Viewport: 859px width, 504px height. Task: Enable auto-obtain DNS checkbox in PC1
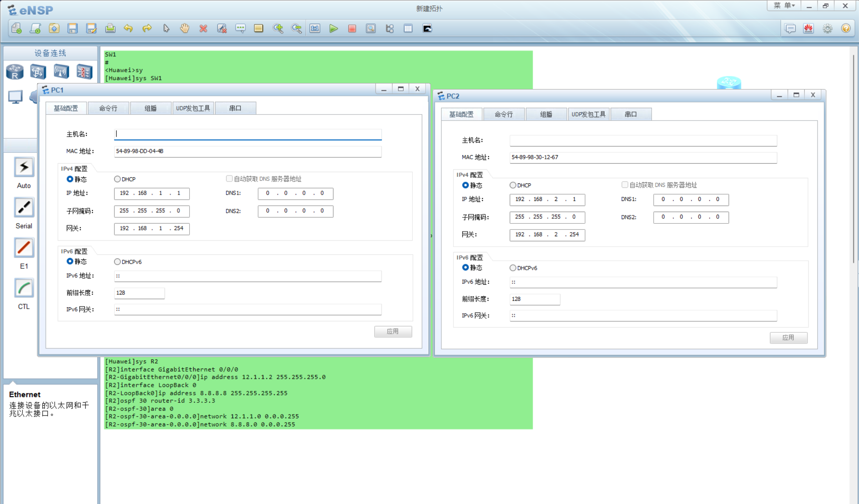(x=230, y=178)
